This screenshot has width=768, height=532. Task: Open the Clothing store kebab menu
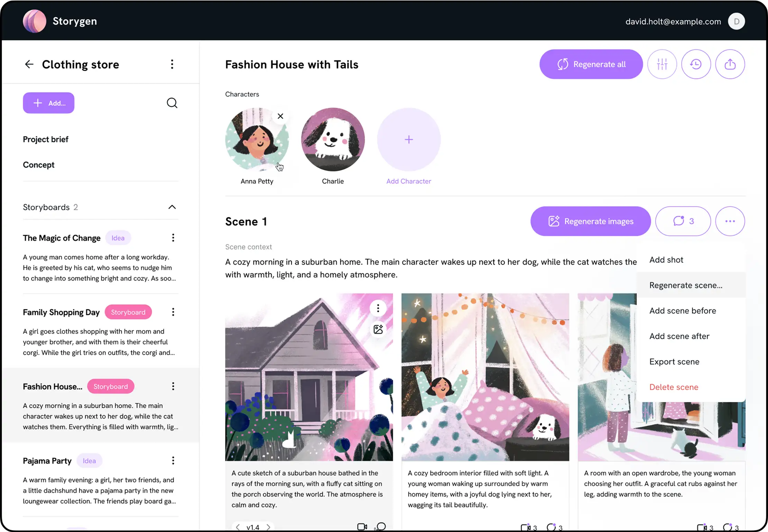point(172,64)
